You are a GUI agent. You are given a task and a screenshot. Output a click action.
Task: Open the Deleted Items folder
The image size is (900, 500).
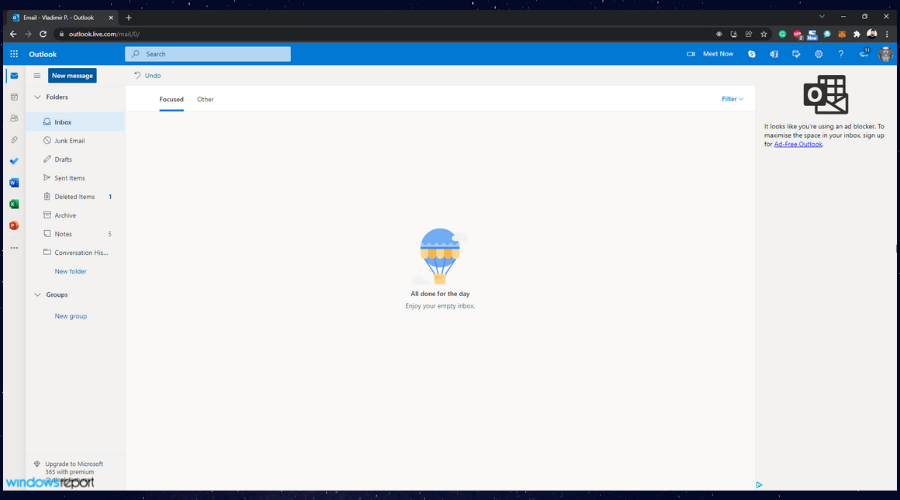75,196
